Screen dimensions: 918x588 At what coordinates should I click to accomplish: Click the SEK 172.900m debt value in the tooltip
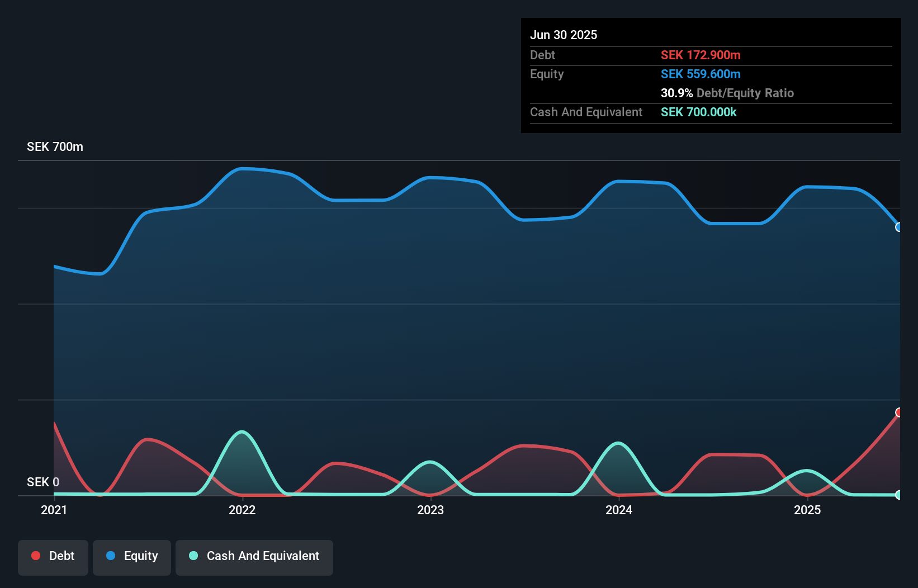pos(701,55)
